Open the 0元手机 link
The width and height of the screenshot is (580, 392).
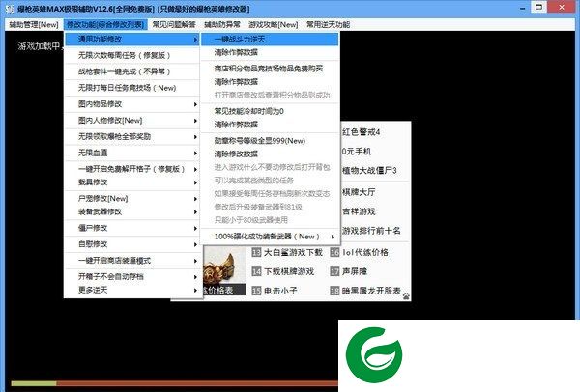(357, 152)
